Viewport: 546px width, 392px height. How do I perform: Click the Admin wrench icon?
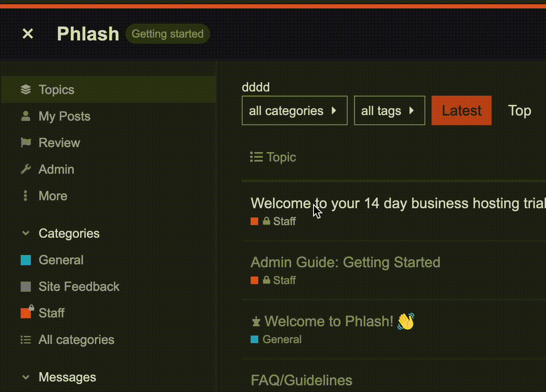point(26,169)
